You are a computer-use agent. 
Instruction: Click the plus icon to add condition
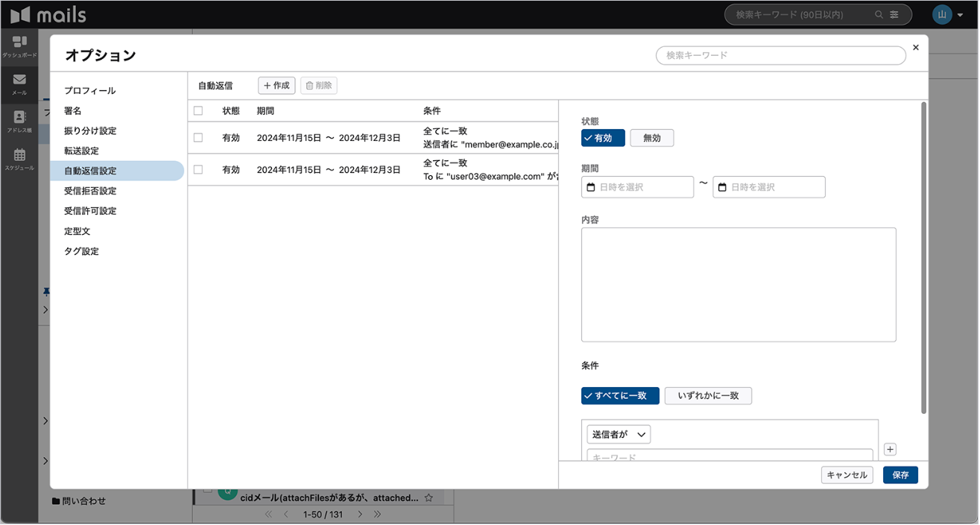pos(890,449)
